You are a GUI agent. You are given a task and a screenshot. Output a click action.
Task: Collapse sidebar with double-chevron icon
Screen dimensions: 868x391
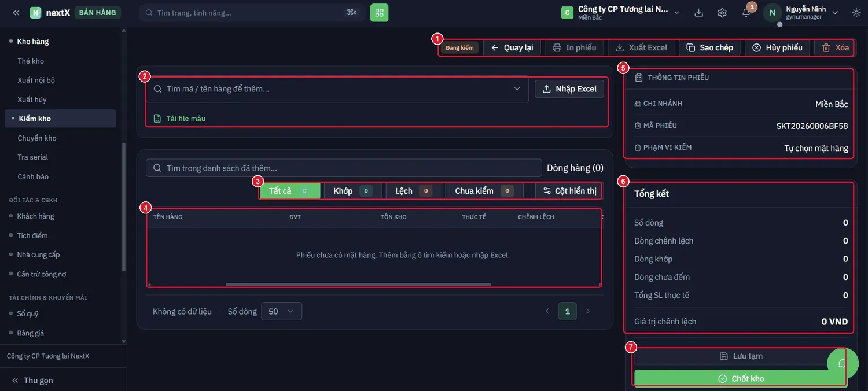[16, 13]
